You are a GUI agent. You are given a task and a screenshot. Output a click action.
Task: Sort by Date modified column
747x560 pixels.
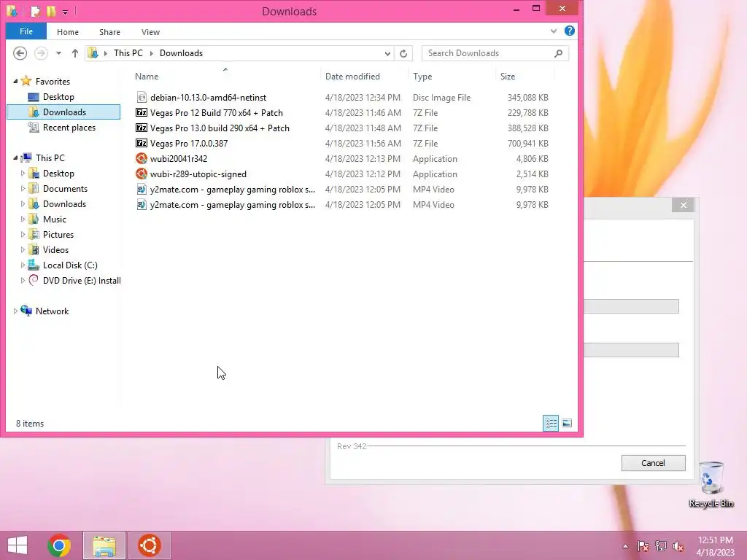point(352,76)
